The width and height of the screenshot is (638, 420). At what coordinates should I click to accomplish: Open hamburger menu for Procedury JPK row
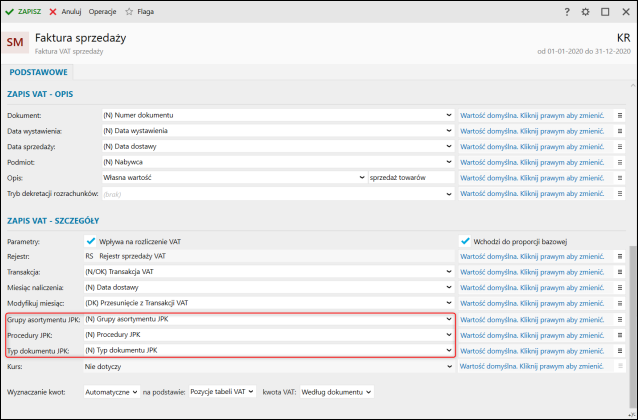point(620,335)
